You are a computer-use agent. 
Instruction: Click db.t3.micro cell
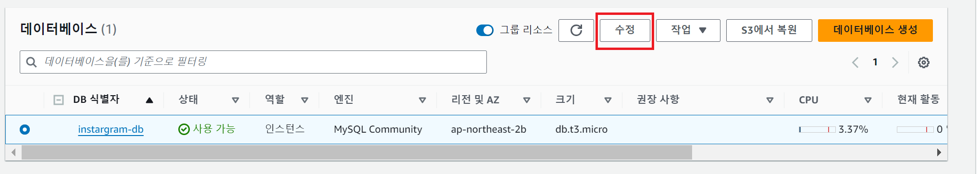point(581,129)
